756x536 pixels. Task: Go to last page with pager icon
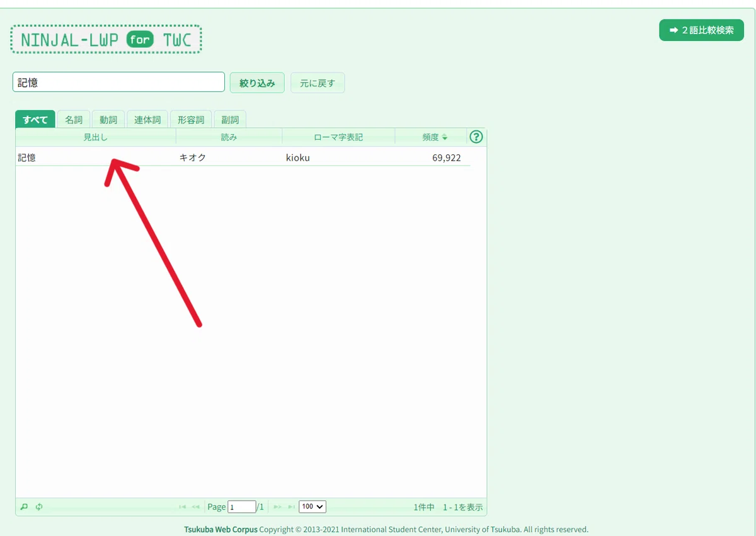point(291,507)
